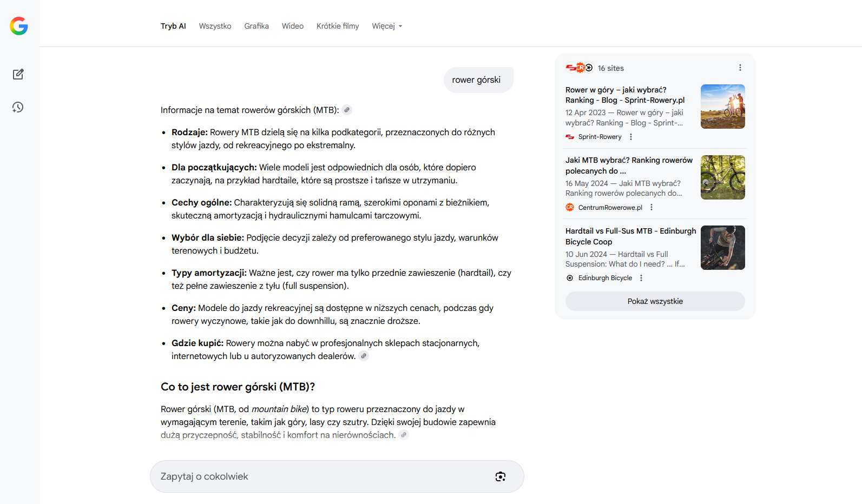Open Google Lens camera search icon

(501, 476)
